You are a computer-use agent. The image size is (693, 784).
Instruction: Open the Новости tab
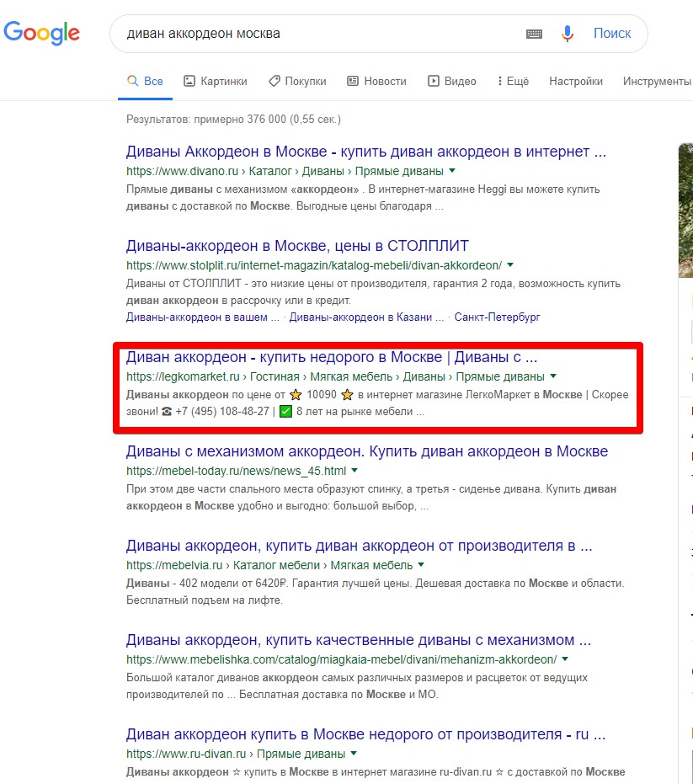[x=376, y=81]
